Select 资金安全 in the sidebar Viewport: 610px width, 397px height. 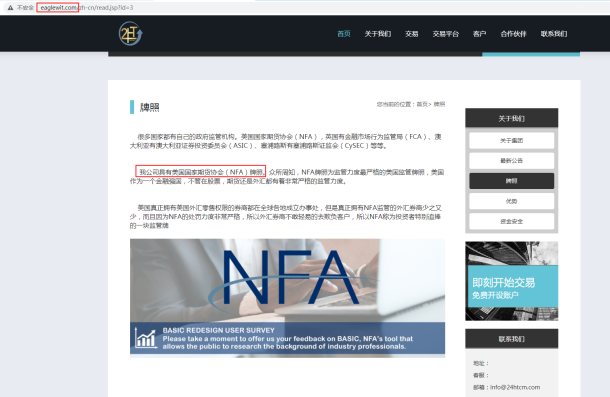[512, 221]
